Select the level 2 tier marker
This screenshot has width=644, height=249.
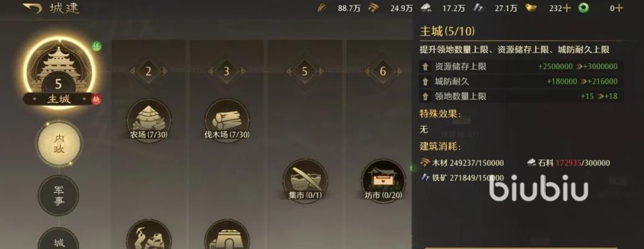pyautogui.click(x=149, y=71)
